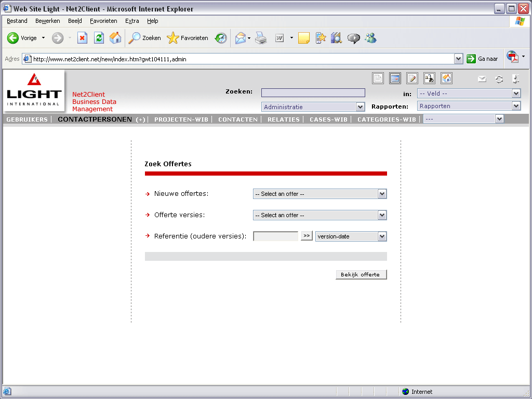
Task: Click the faded envelope mail icon
Action: 482,79
